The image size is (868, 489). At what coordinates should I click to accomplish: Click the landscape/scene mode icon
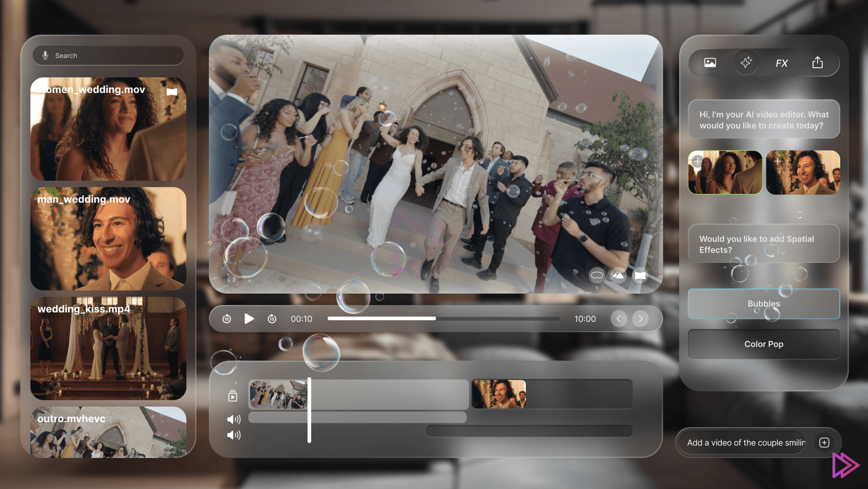click(x=618, y=276)
